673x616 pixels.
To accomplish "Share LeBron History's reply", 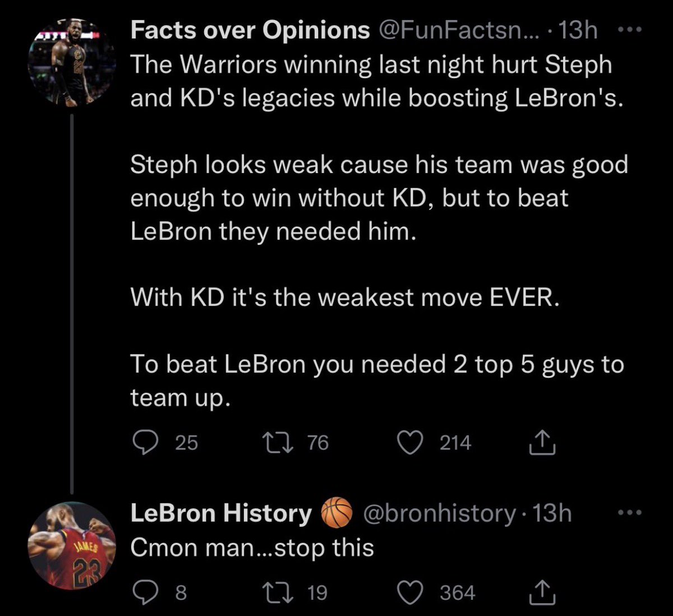I will [542, 592].
